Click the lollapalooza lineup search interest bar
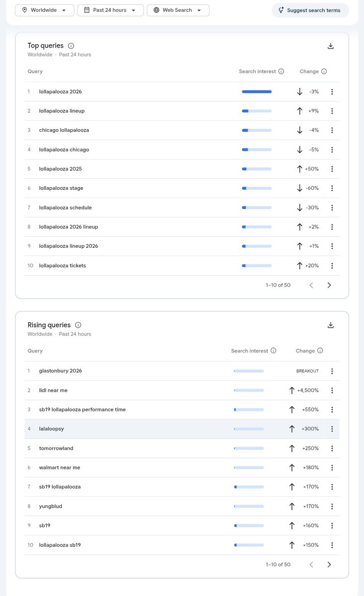Screen dimensions: 364x596 tap(257, 111)
